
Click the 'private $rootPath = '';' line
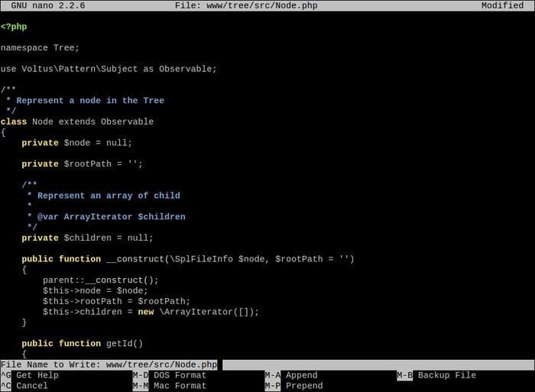click(x=83, y=164)
